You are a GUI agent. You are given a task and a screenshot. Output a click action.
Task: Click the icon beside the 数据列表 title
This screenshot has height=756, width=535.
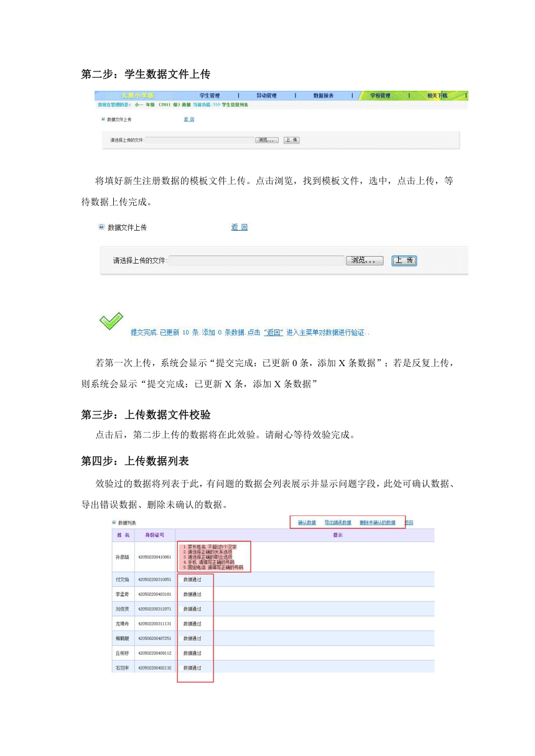(x=113, y=523)
